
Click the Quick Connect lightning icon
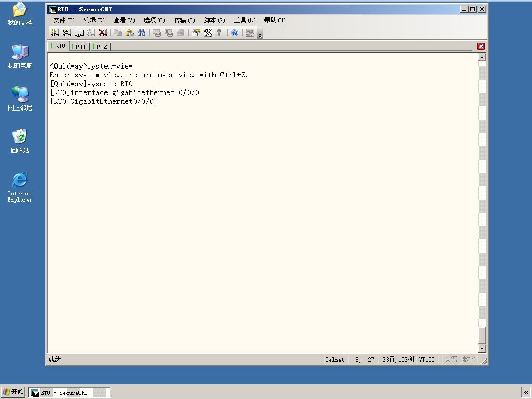pyautogui.click(x=67, y=33)
